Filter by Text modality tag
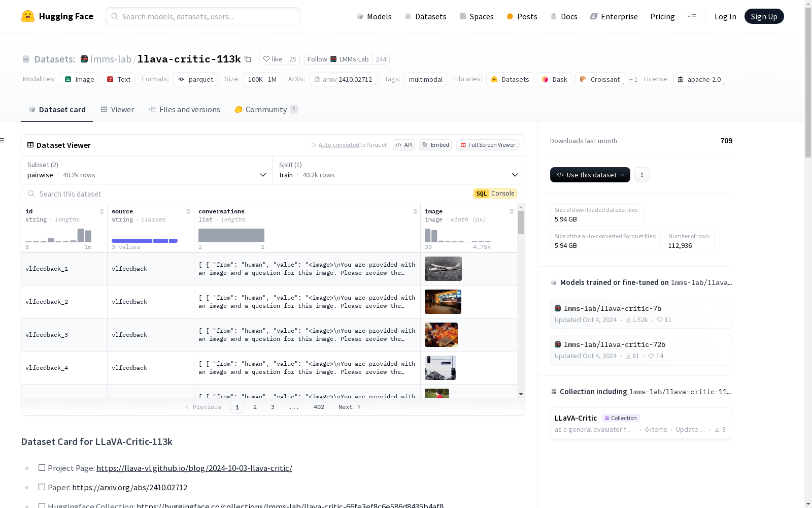This screenshot has height=508, width=812. click(119, 79)
